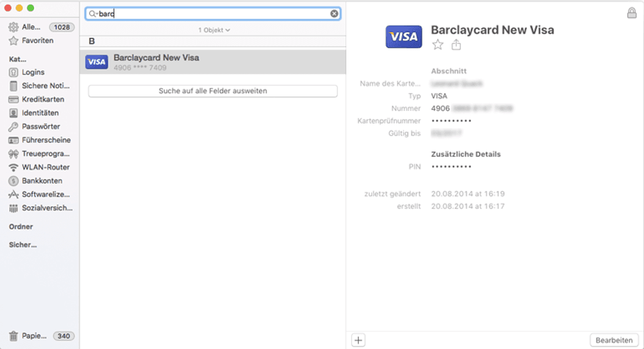Clear the search field with the x icon
This screenshot has height=349, width=644.
[x=334, y=13]
